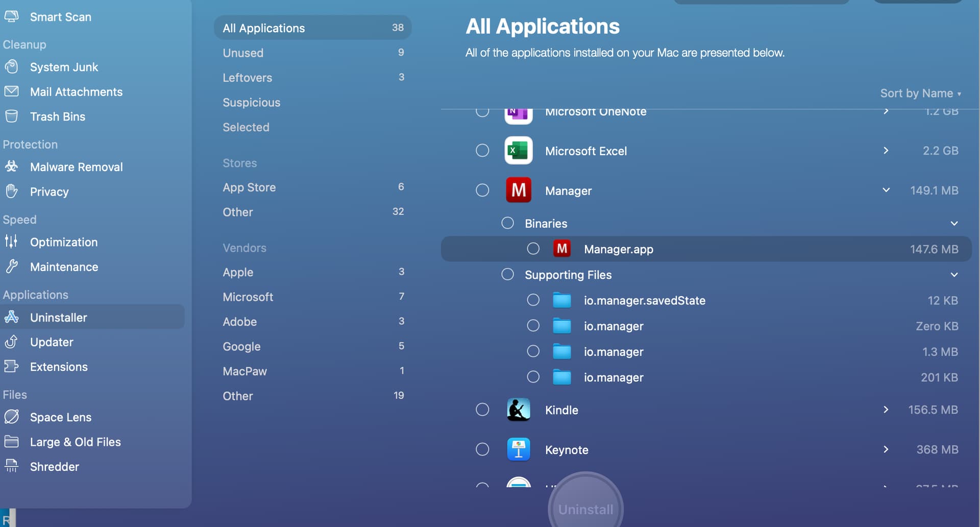
Task: Select the Supporting Files checkbox
Action: (507, 274)
